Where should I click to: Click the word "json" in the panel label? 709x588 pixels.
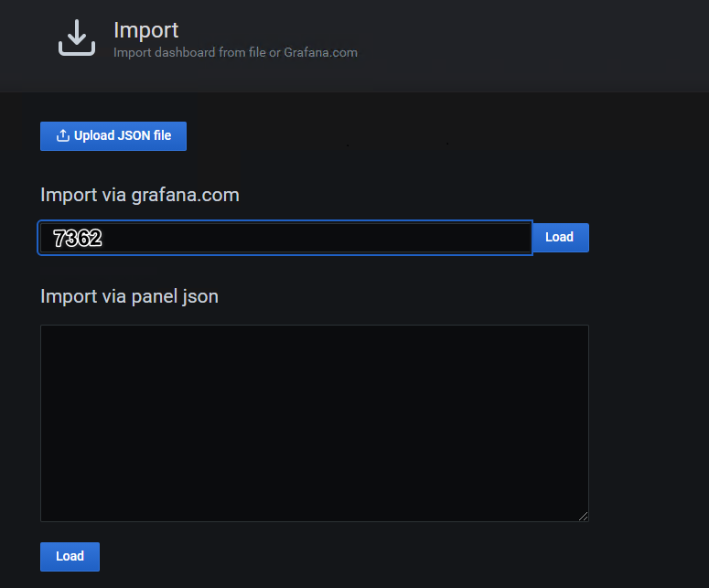click(x=199, y=296)
